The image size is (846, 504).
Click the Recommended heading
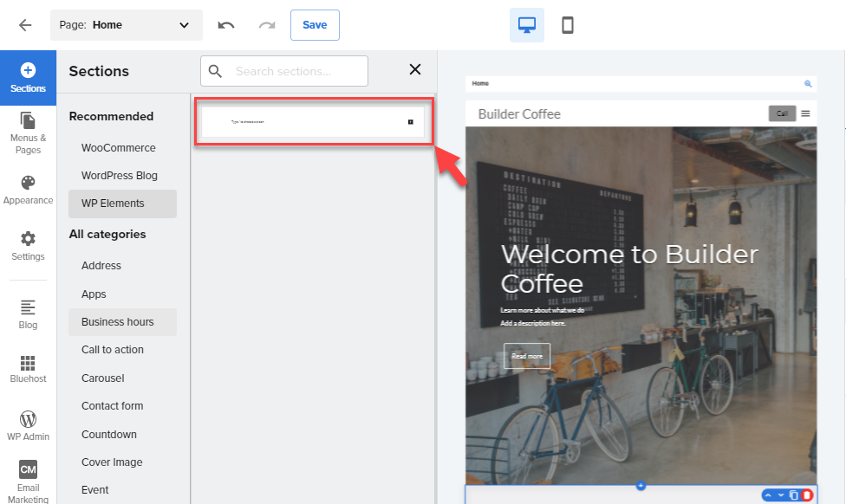click(111, 116)
